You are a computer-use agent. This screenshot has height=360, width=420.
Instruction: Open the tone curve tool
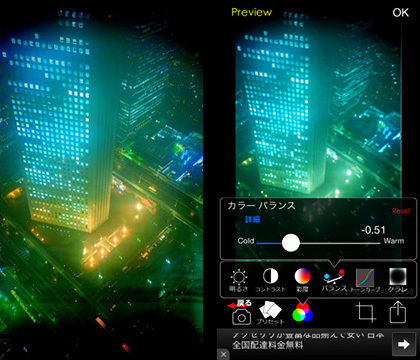pyautogui.click(x=365, y=278)
